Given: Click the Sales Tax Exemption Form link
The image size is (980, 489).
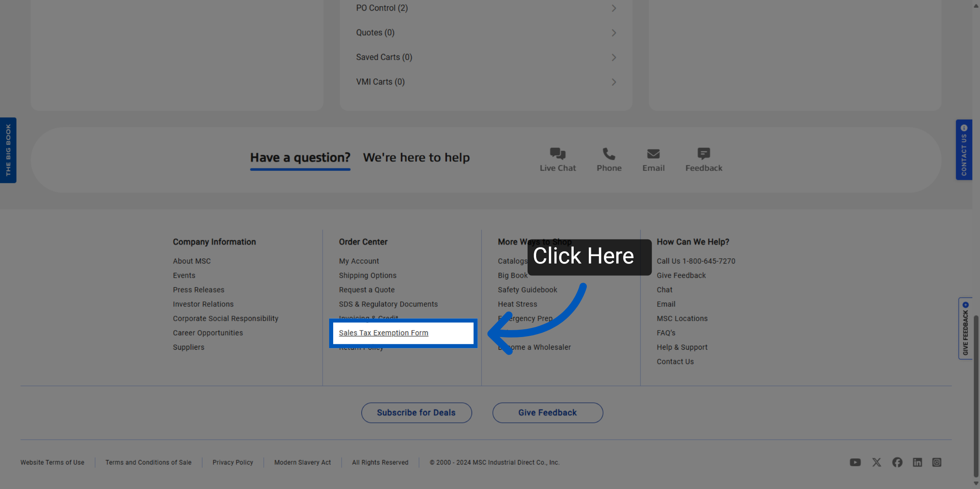Looking at the screenshot, I should [x=383, y=333].
